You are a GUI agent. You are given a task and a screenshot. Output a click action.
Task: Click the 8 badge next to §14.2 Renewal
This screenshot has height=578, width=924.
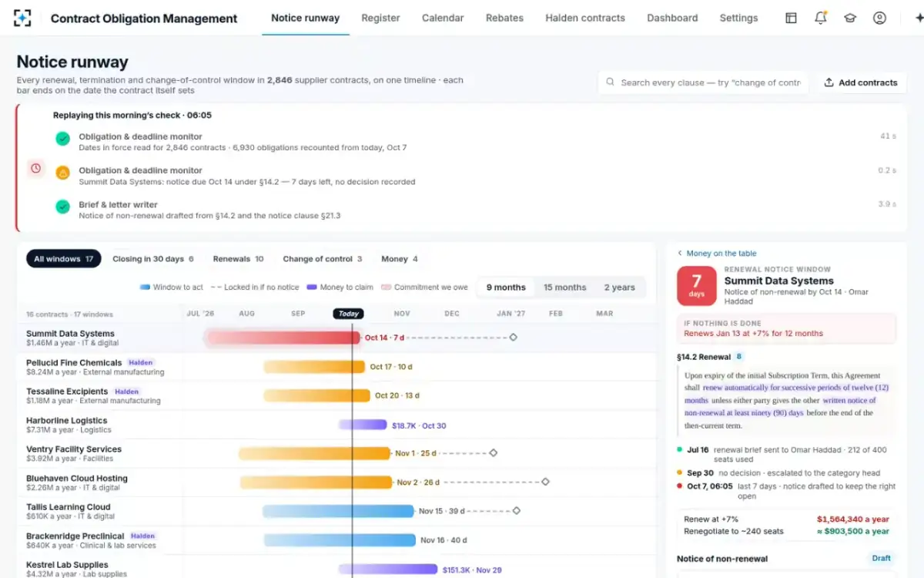tap(740, 357)
